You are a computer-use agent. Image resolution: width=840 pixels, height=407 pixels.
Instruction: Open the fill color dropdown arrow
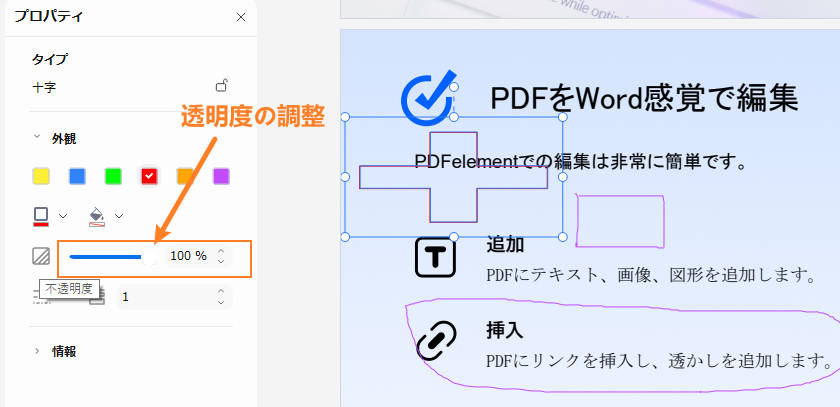[x=119, y=215]
